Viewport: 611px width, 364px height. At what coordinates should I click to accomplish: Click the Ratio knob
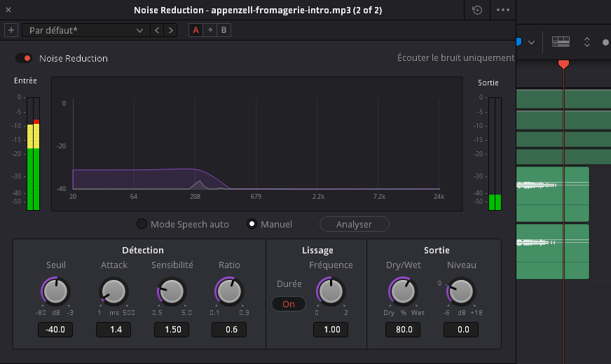click(x=229, y=291)
